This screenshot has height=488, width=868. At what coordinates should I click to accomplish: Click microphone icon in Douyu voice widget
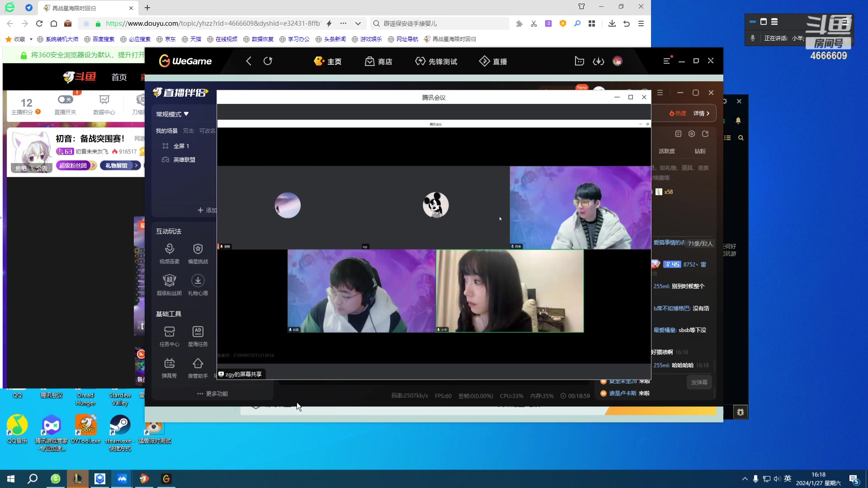pos(753,38)
